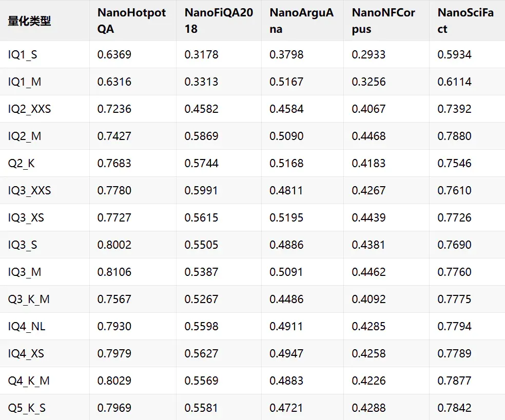
Task: Select the 0.6369 value in IQ1_S row
Action: point(114,55)
